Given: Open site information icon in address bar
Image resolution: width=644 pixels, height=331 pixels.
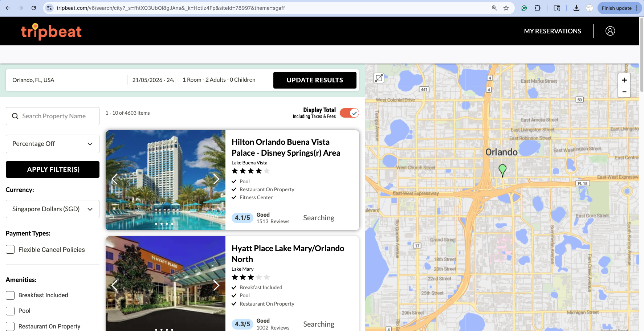Looking at the screenshot, I should (x=50, y=8).
